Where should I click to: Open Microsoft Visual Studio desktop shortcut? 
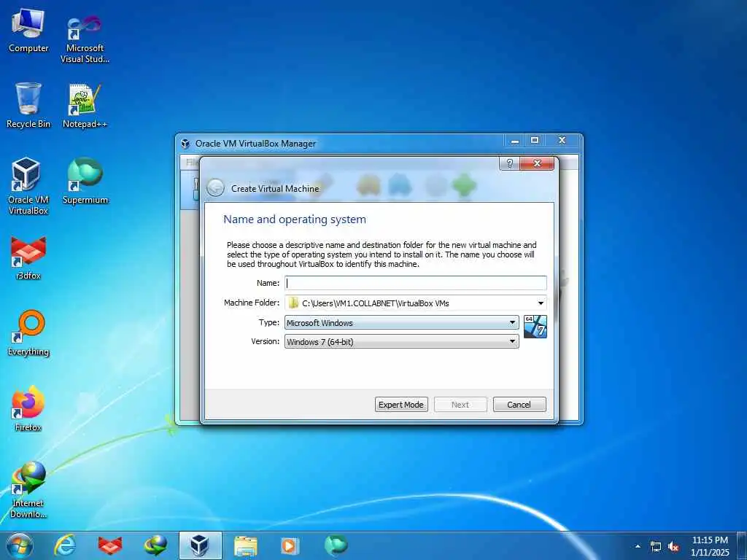pyautogui.click(x=85, y=38)
